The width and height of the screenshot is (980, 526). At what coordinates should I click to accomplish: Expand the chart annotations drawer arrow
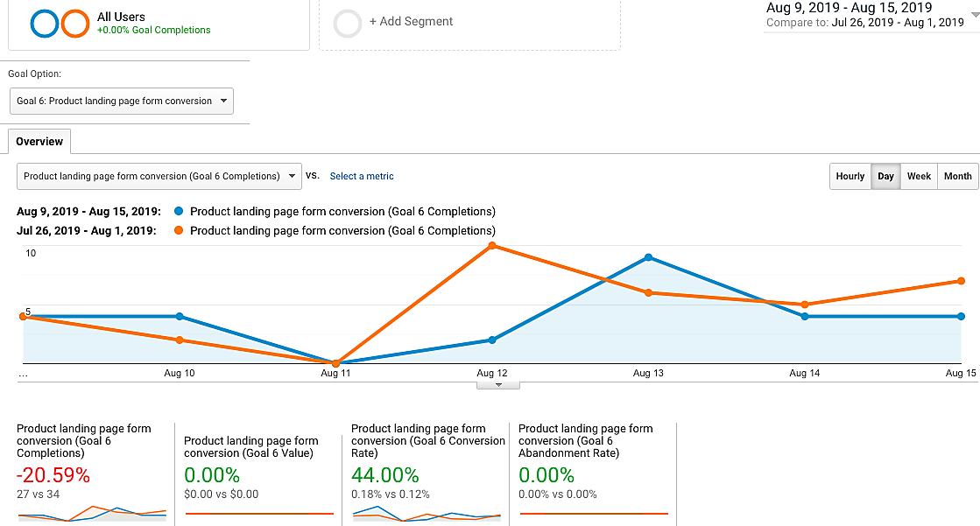(498, 385)
